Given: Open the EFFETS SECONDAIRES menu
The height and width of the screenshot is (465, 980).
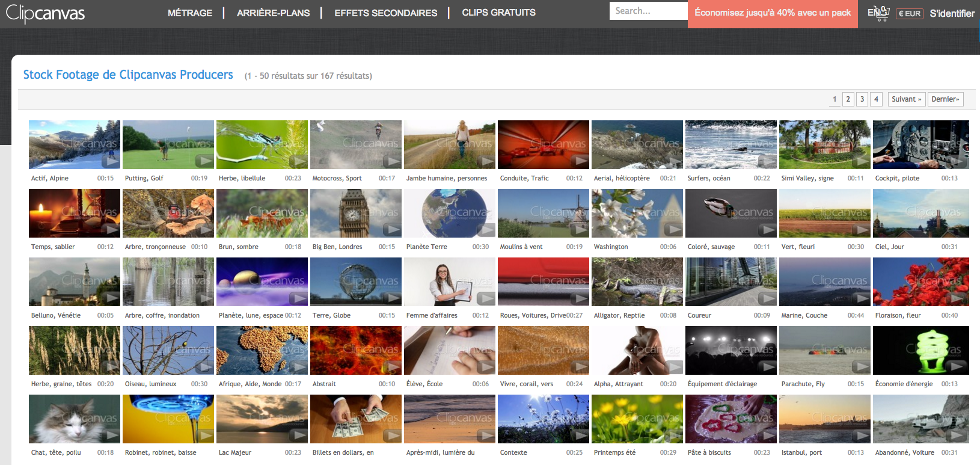Looking at the screenshot, I should [386, 13].
